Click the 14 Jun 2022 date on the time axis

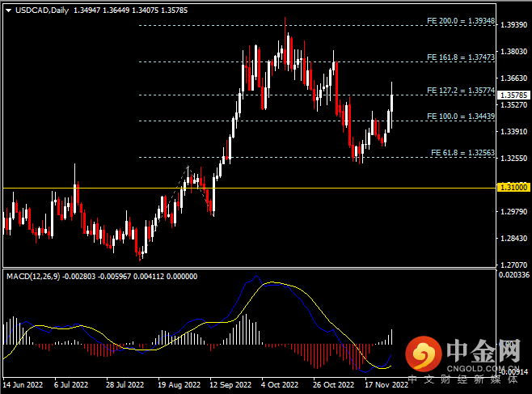[x=23, y=386]
